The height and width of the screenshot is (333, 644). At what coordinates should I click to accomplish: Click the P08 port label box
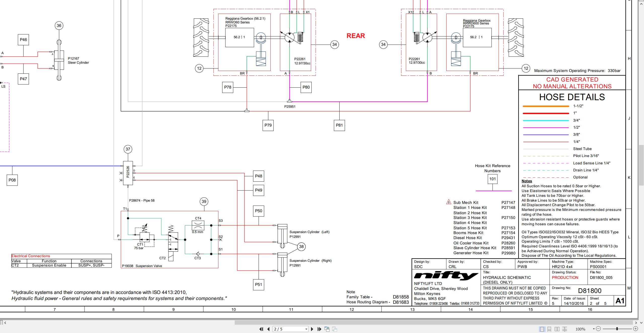(12, 180)
